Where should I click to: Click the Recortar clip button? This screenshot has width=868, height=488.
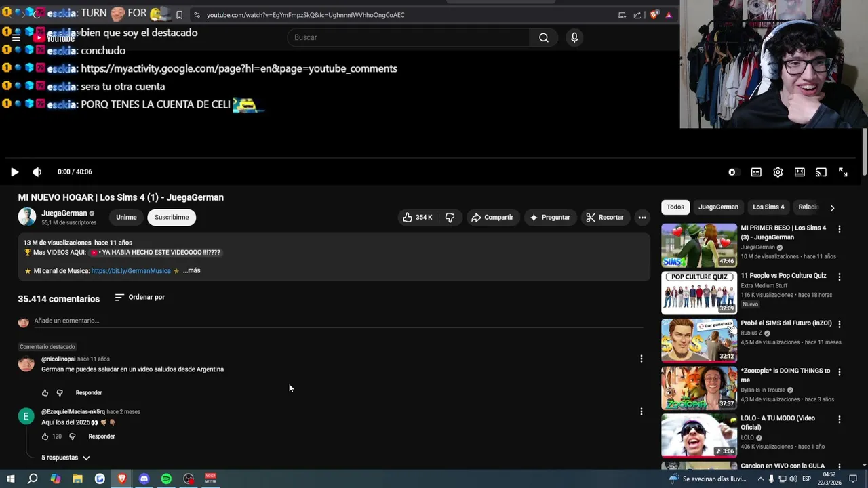tap(605, 218)
